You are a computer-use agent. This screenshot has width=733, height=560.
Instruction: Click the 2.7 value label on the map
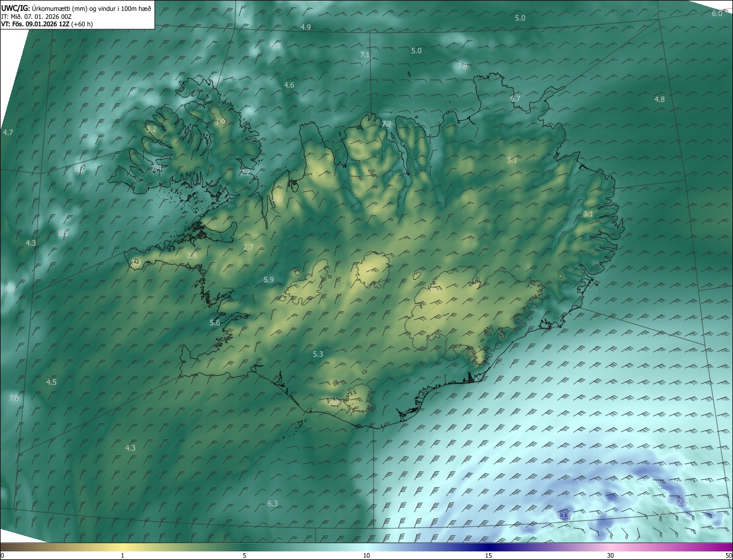[249, 247]
